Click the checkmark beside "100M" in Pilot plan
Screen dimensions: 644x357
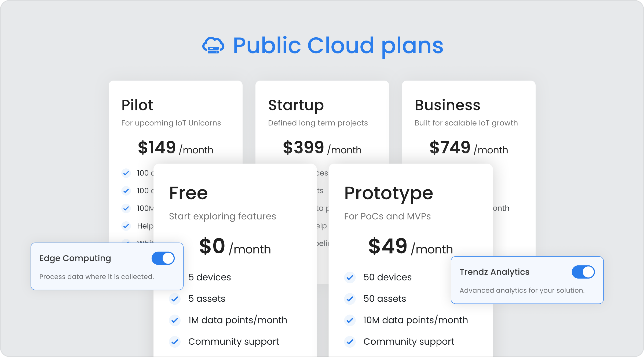pos(126,208)
